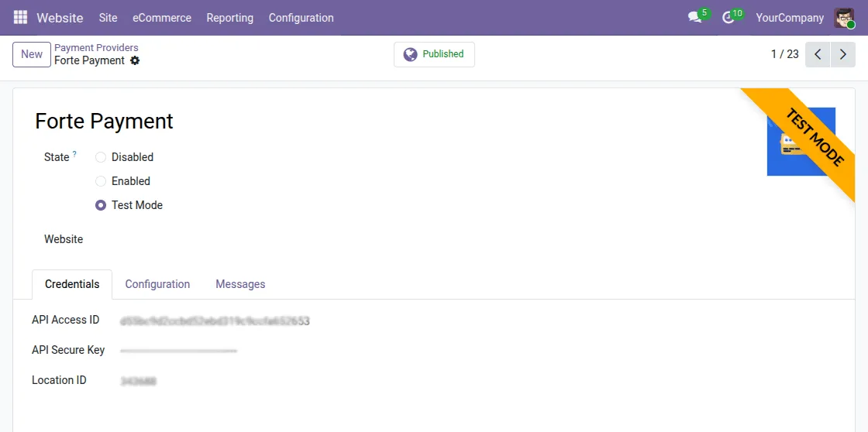The height and width of the screenshot is (432, 868).
Task: Open the YourCompany switcher
Action: coord(790,18)
